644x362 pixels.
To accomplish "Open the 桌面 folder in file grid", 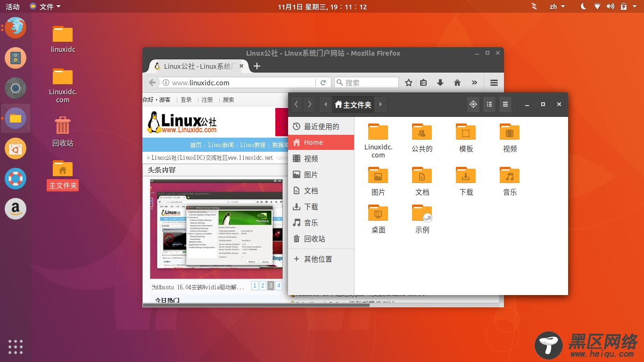I will click(378, 219).
